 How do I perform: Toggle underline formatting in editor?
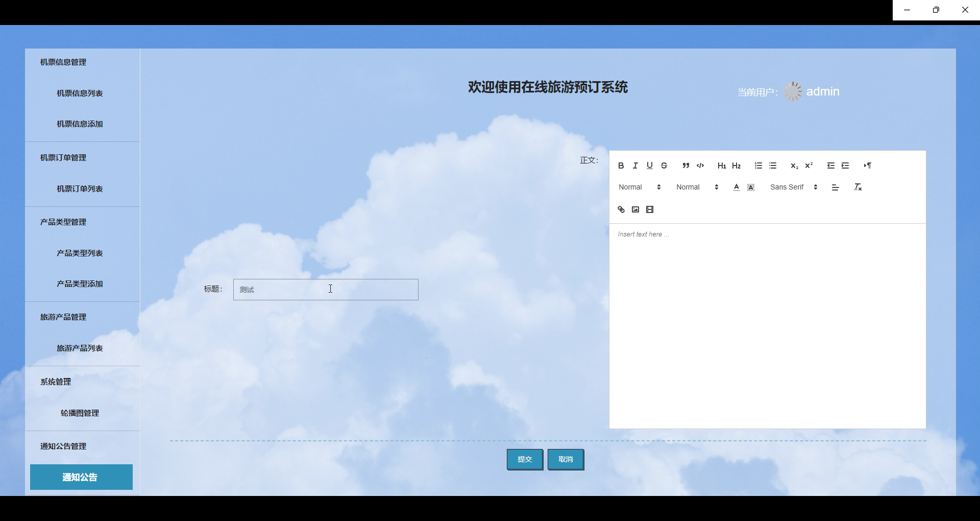649,165
